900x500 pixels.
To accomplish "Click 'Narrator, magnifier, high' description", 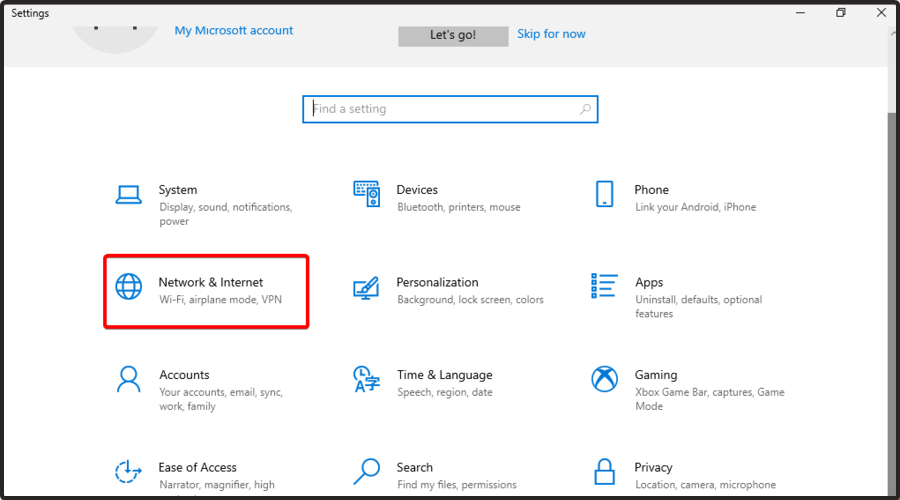I will 217,485.
